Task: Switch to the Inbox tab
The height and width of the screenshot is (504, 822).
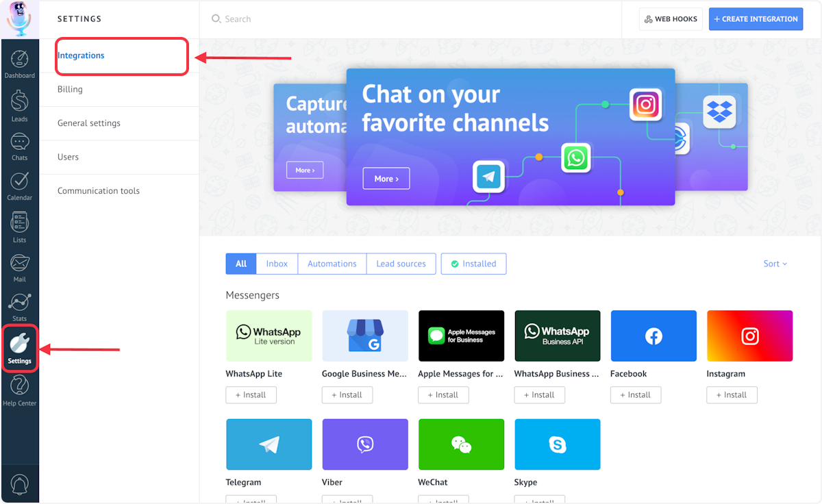Action: (x=277, y=264)
